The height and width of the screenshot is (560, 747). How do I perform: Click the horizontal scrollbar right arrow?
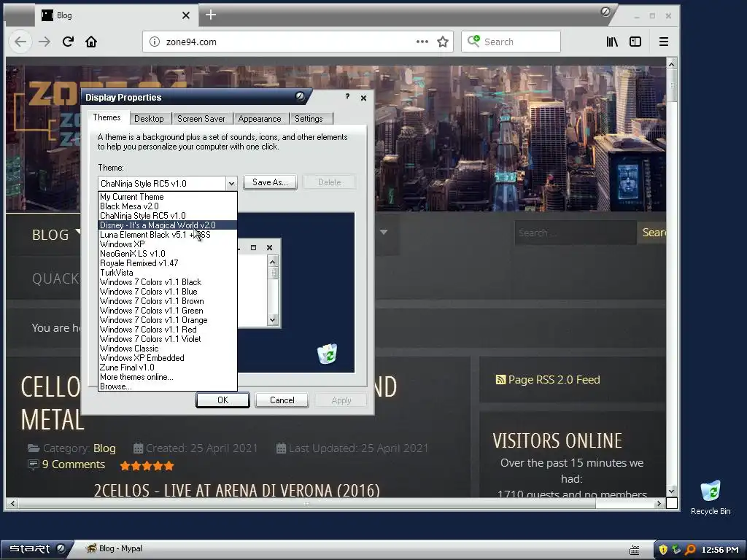click(x=659, y=503)
